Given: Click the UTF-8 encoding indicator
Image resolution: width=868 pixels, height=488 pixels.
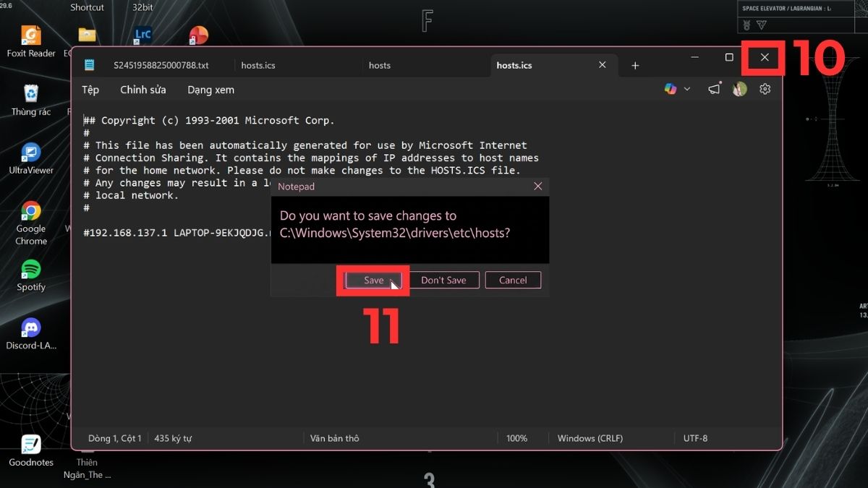Looking at the screenshot, I should point(696,438).
